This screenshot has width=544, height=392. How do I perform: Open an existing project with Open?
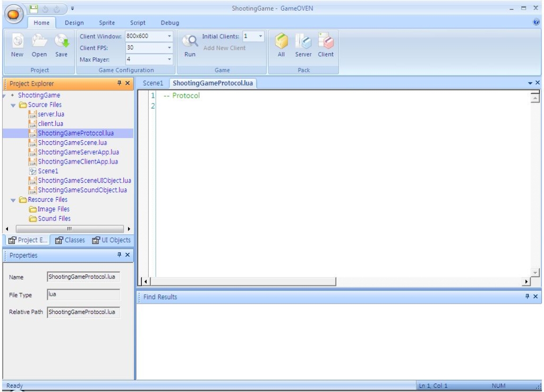39,45
